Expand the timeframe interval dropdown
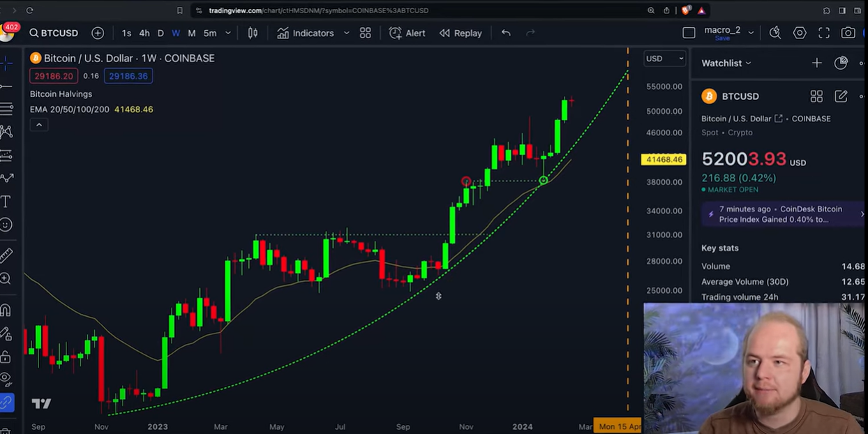The height and width of the screenshot is (434, 868). [228, 33]
